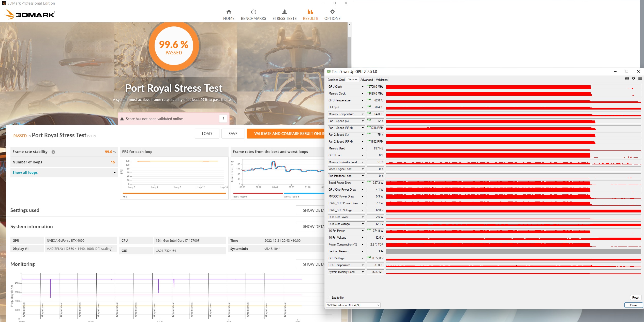Click the GPU-Z refresh sensors icon

coord(633,78)
